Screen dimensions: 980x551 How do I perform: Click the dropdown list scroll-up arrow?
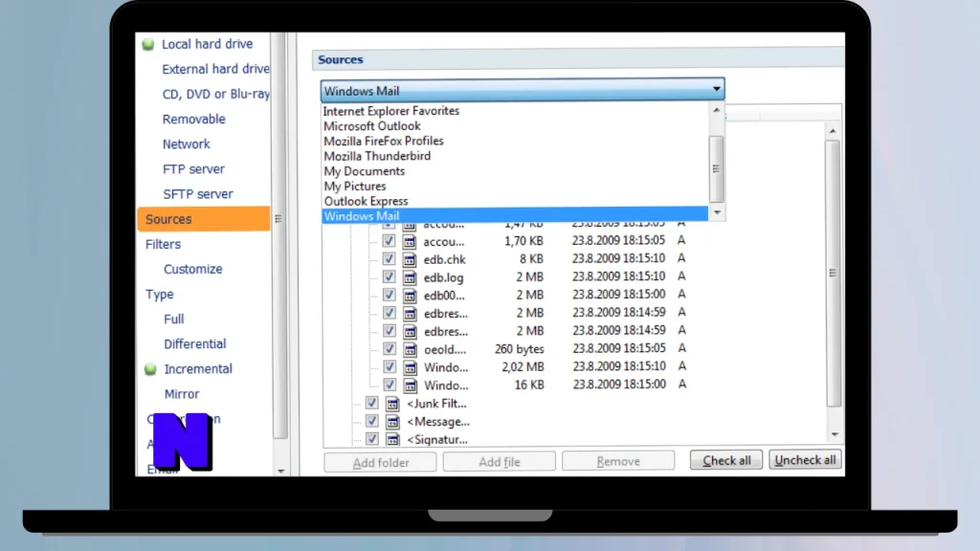pyautogui.click(x=717, y=111)
